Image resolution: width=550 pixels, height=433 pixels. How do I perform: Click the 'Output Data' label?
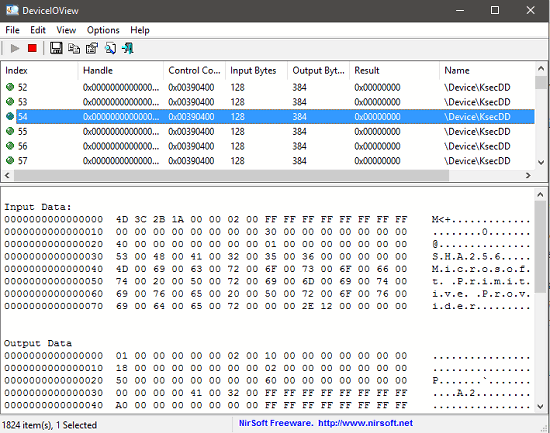point(38,343)
